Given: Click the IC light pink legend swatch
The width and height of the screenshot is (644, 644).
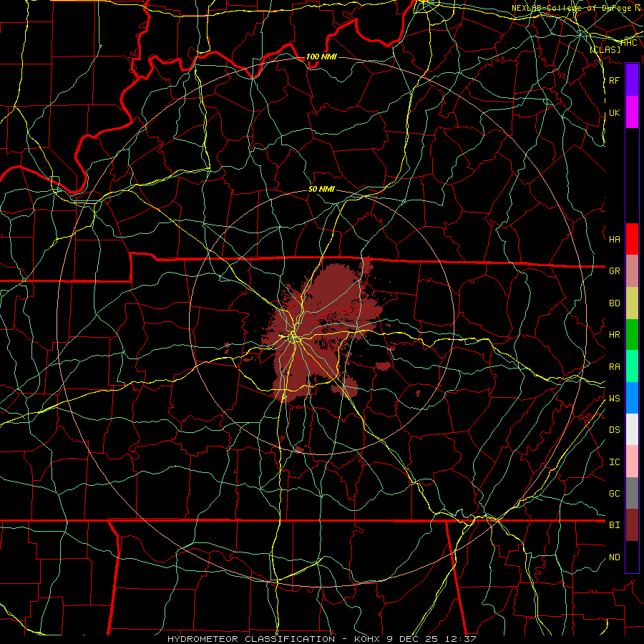Looking at the screenshot, I should (x=632, y=462).
